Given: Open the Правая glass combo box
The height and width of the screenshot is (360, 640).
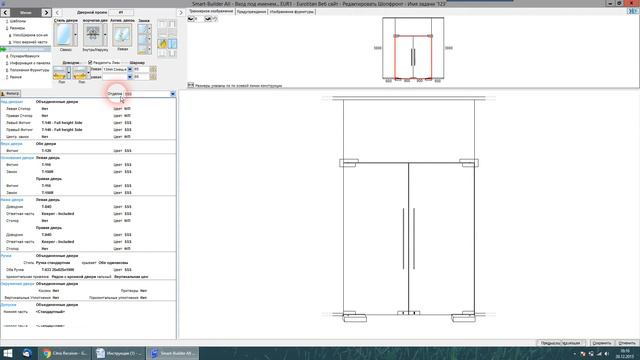Looking at the screenshot, I should (x=117, y=77).
